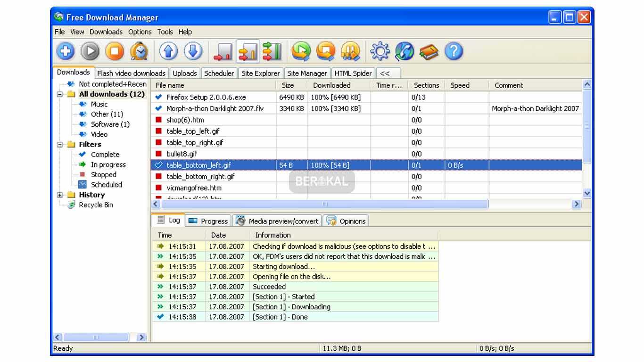Click the orange Stop download icon
The height and width of the screenshot is (362, 644).
pyautogui.click(x=115, y=51)
